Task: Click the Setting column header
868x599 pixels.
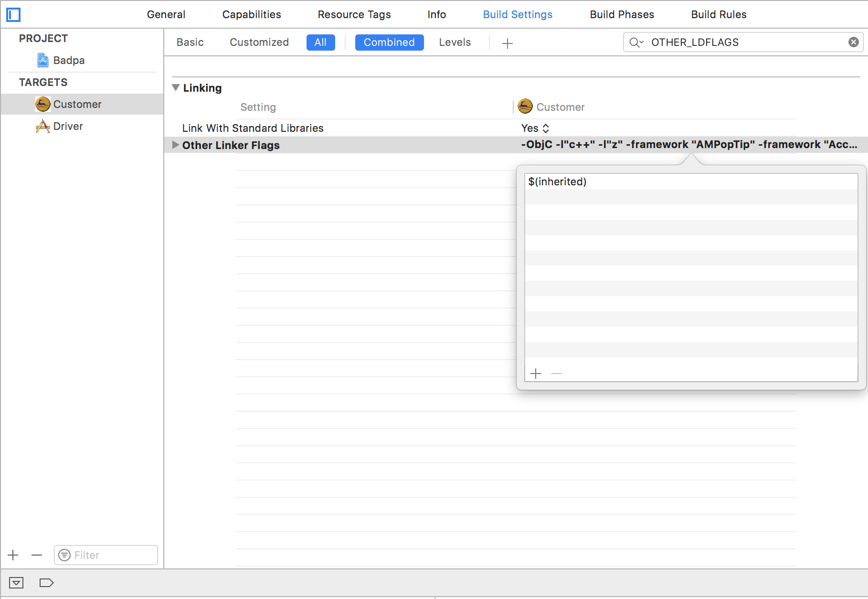Action: pyautogui.click(x=258, y=107)
